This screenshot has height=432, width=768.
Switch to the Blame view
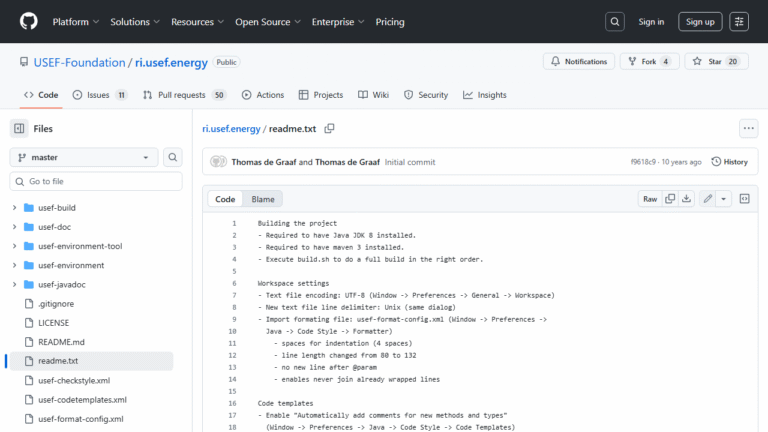263,199
